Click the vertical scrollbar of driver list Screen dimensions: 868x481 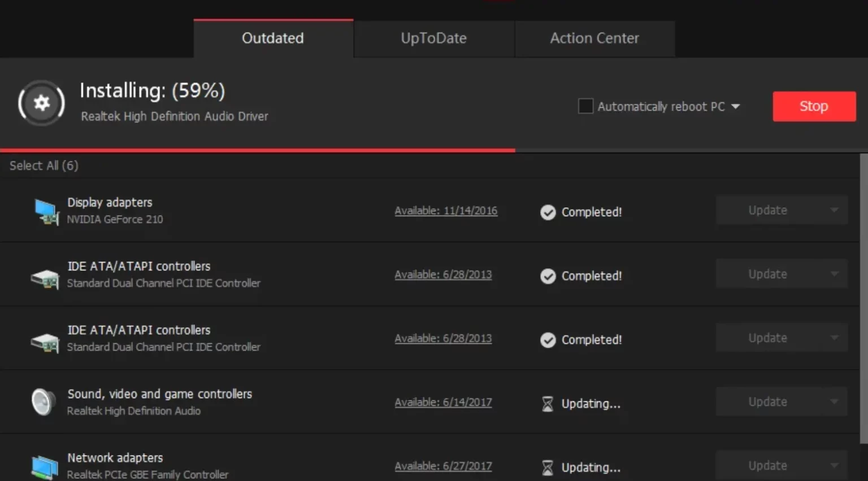click(x=863, y=299)
